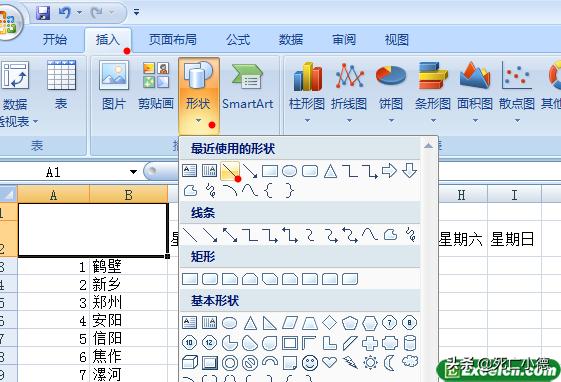Select the rectangle in recent shapes

(270, 171)
